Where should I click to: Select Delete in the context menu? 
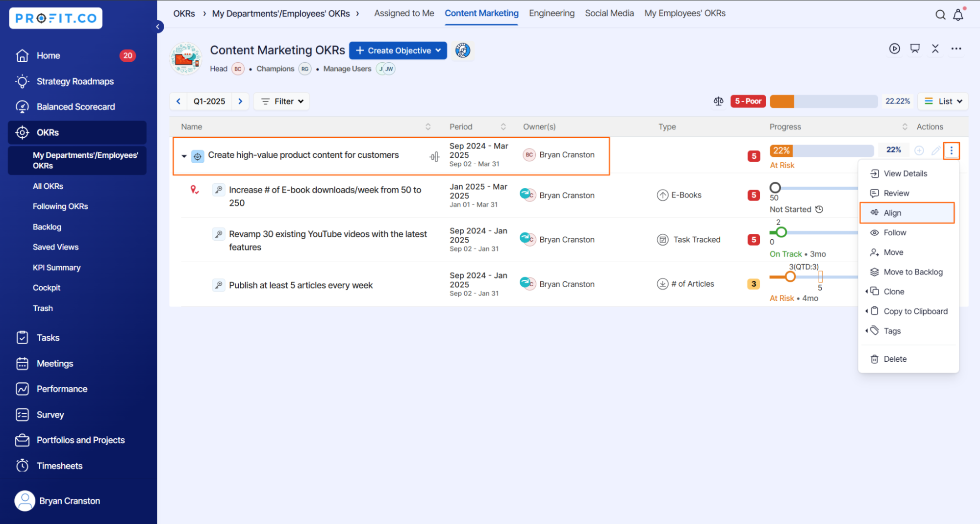tap(895, 359)
